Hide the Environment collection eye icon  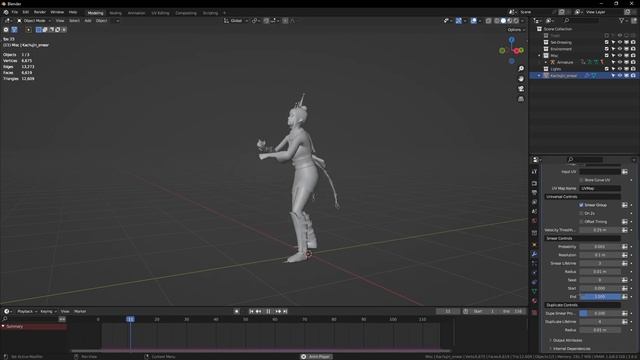tap(620, 49)
